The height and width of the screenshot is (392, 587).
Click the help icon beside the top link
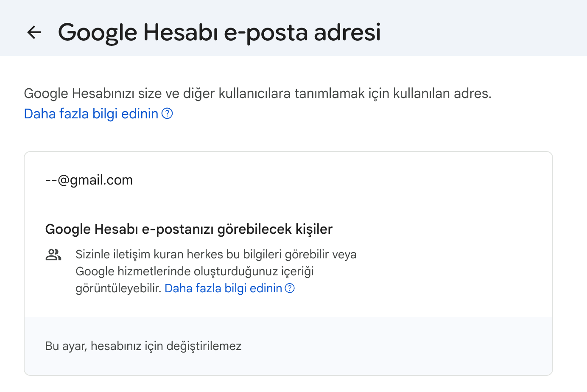pos(168,114)
